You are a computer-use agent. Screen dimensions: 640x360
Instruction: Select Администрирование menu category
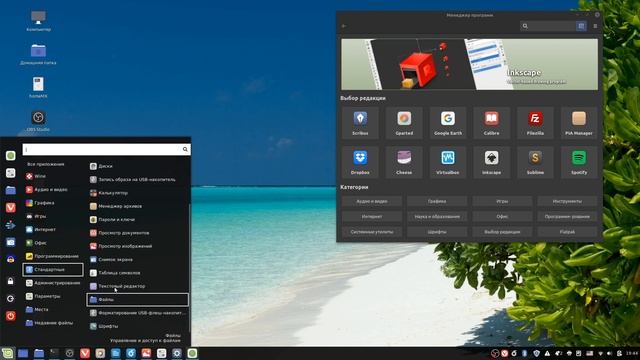[53, 283]
